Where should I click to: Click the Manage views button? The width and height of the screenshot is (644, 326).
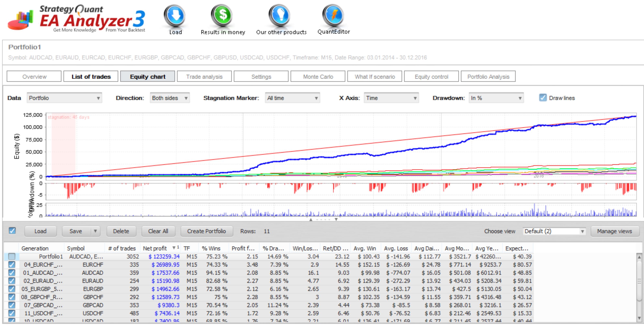click(615, 231)
